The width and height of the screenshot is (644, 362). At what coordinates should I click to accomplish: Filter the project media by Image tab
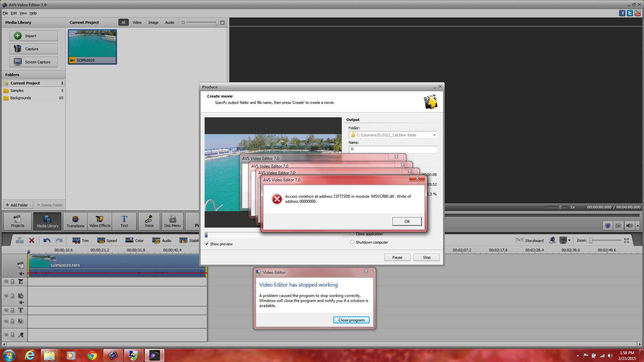(153, 22)
